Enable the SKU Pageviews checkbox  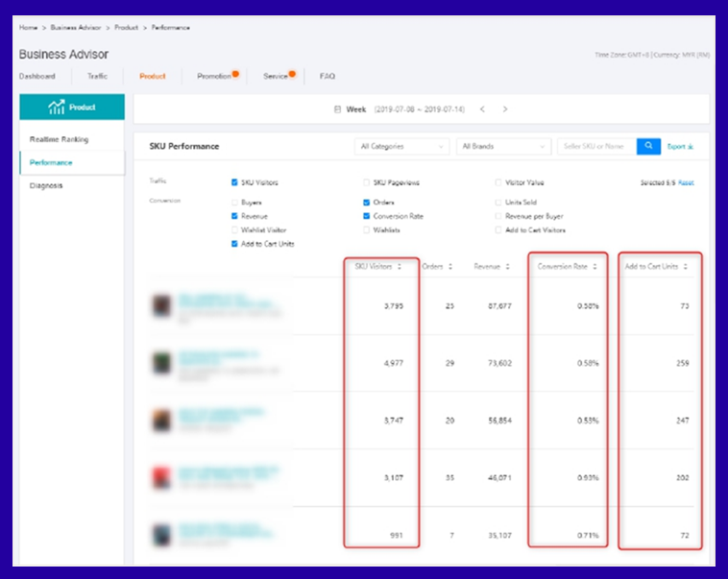coord(366,182)
